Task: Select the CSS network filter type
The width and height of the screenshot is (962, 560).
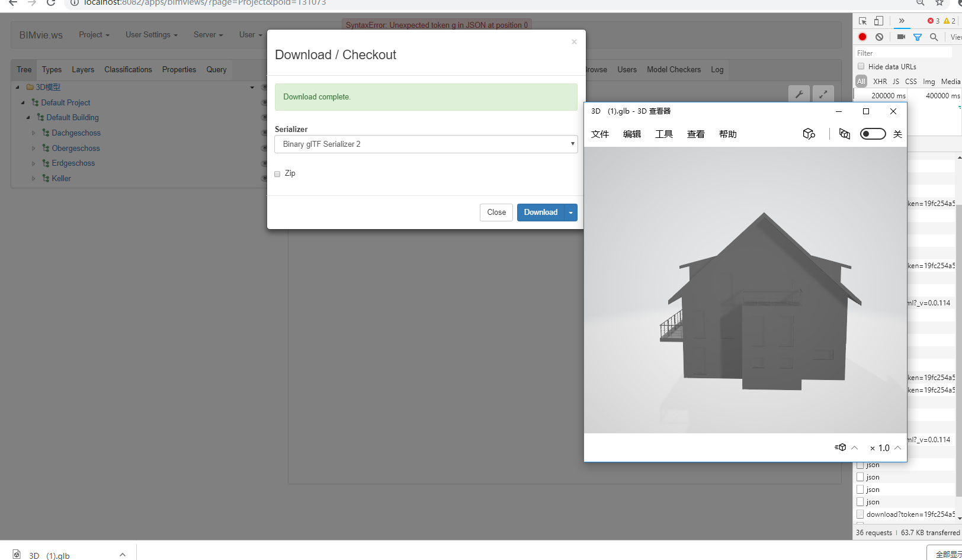Action: (x=911, y=82)
